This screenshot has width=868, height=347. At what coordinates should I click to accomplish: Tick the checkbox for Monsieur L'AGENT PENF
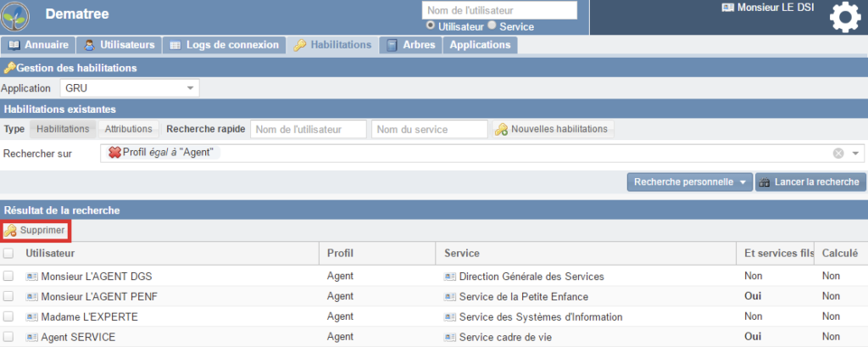point(8,297)
